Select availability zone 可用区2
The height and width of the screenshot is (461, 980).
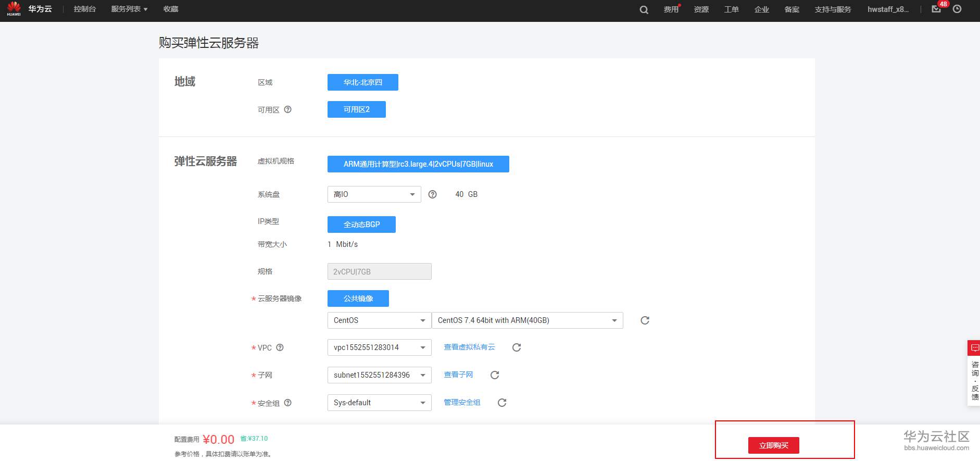[x=357, y=109]
